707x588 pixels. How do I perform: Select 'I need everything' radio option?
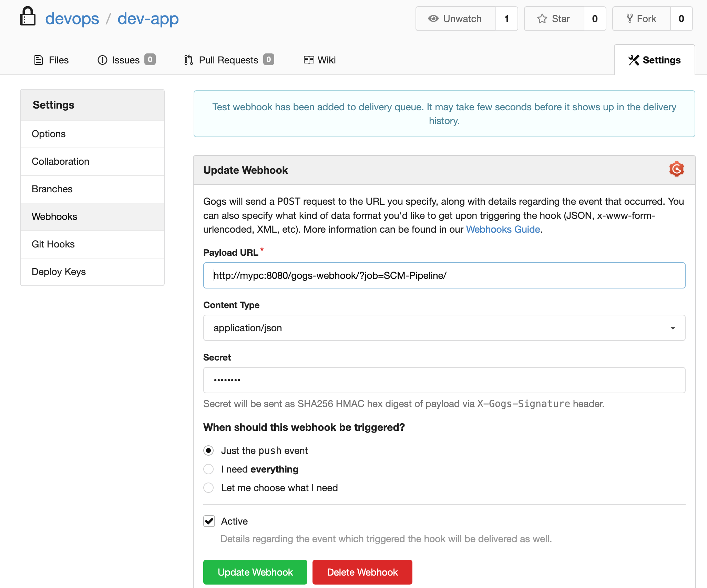[208, 469]
